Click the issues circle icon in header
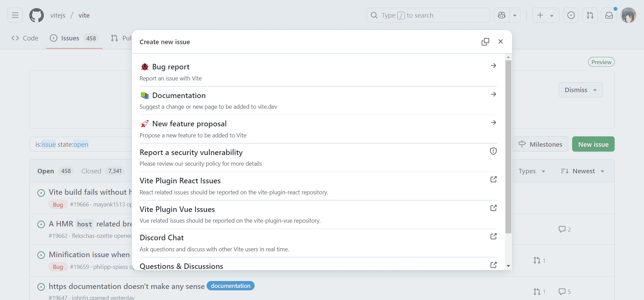644x300 pixels. coord(571,16)
